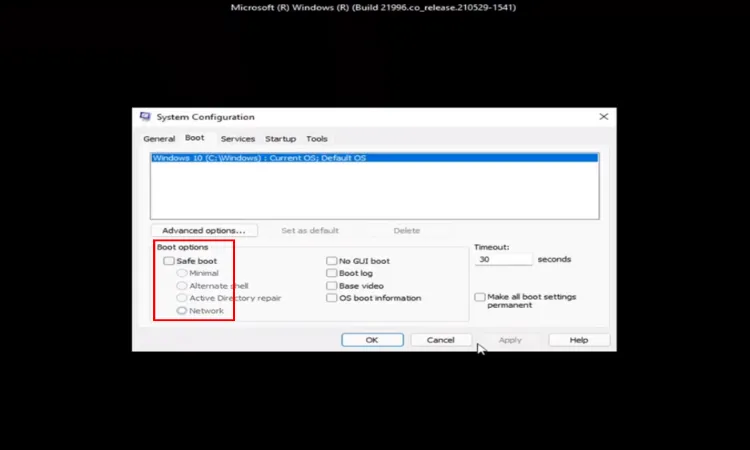Check the Base video option
This screenshot has width=750, height=450.
pos(331,285)
